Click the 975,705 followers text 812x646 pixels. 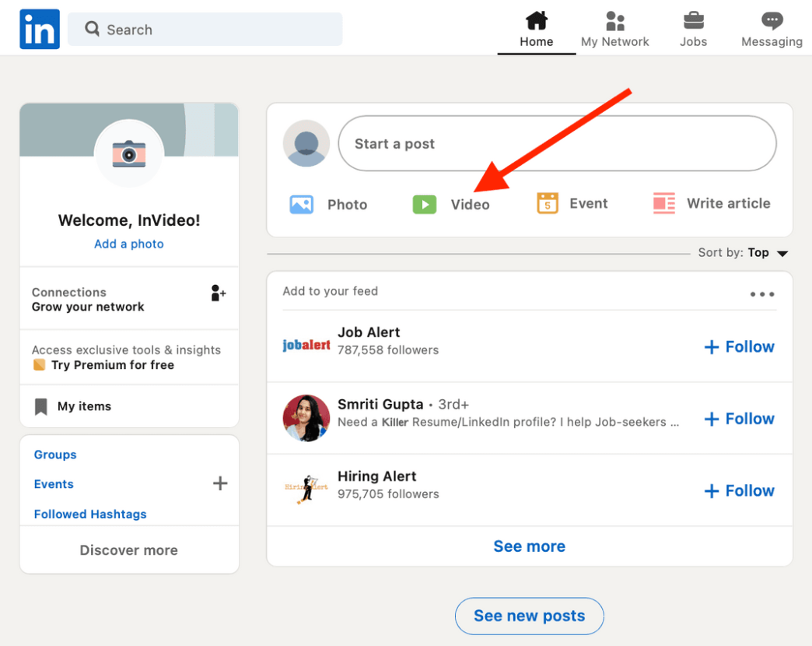388,494
